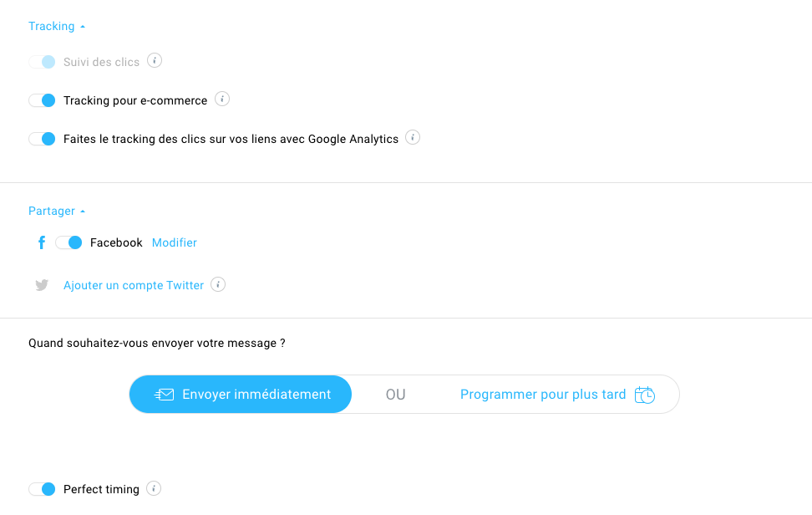Click info icon next to Suivi des clics
Screen dimensions: 812x515
pyautogui.click(x=155, y=61)
